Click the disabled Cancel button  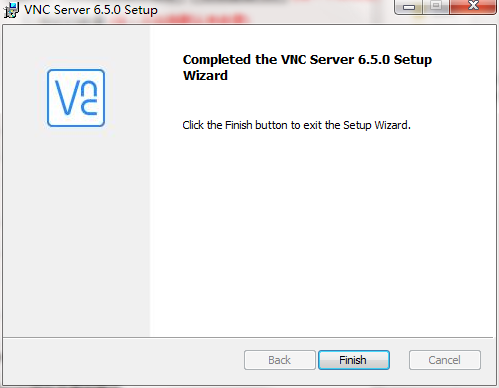pyautogui.click(x=445, y=360)
